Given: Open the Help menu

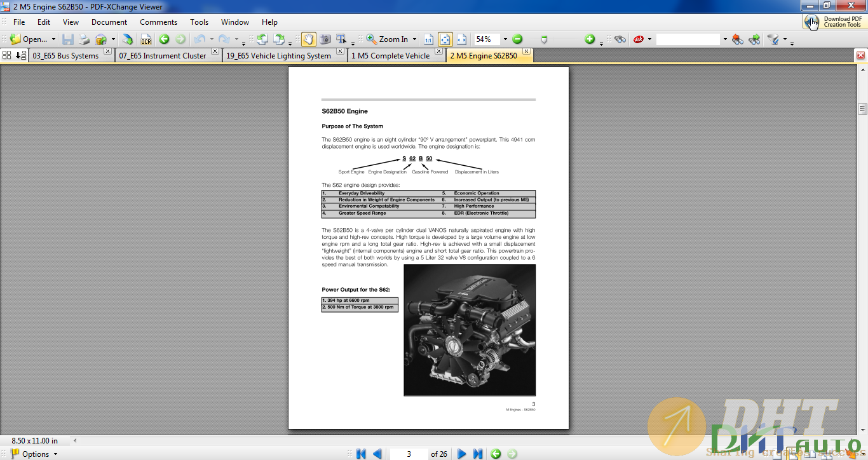Looking at the screenshot, I should click(x=269, y=22).
